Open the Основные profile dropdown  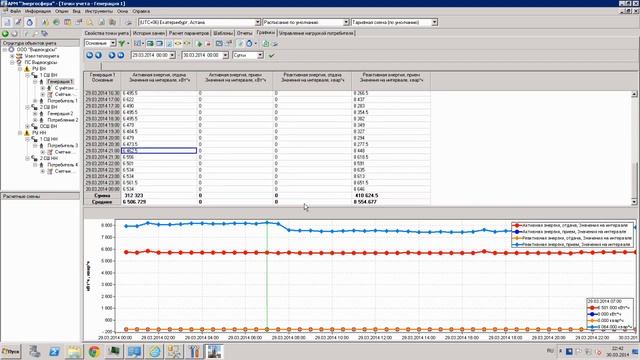click(x=113, y=43)
